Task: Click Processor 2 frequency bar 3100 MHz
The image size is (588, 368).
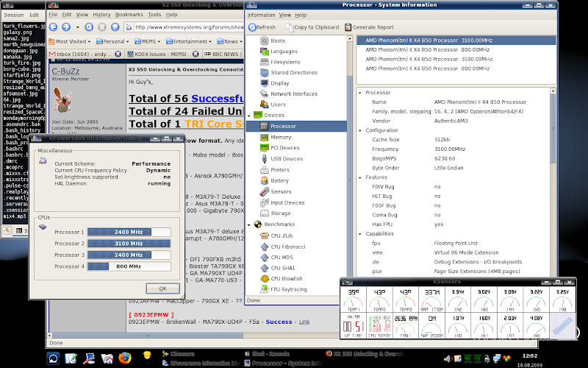Action: (129, 244)
